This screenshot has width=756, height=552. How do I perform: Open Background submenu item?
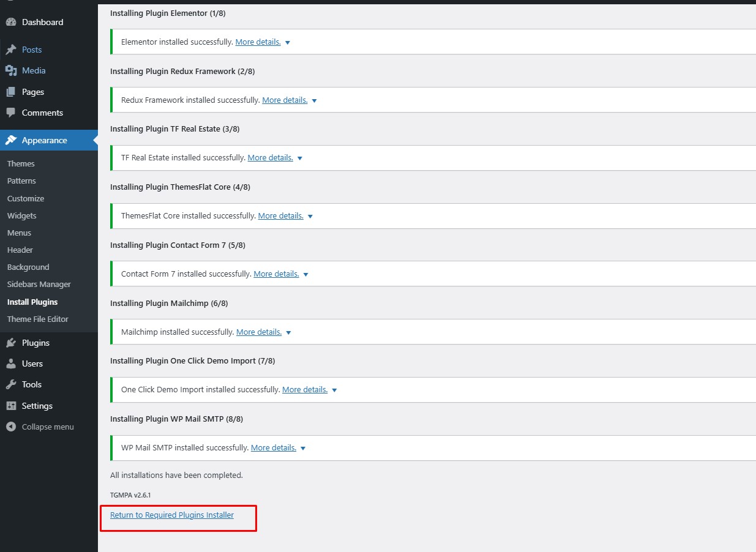[28, 267]
